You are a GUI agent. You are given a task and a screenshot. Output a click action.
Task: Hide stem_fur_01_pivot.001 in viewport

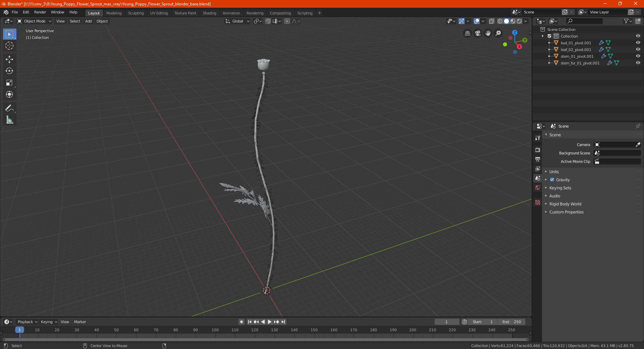tap(638, 63)
